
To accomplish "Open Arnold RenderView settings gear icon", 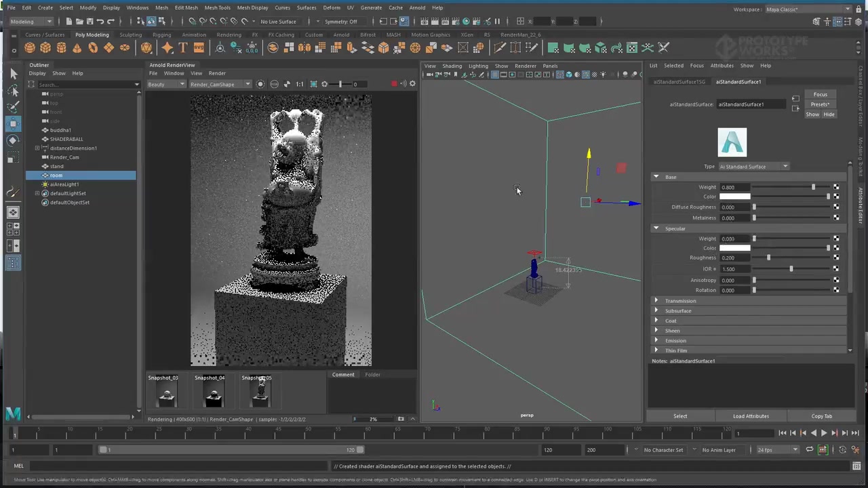I will [x=412, y=84].
